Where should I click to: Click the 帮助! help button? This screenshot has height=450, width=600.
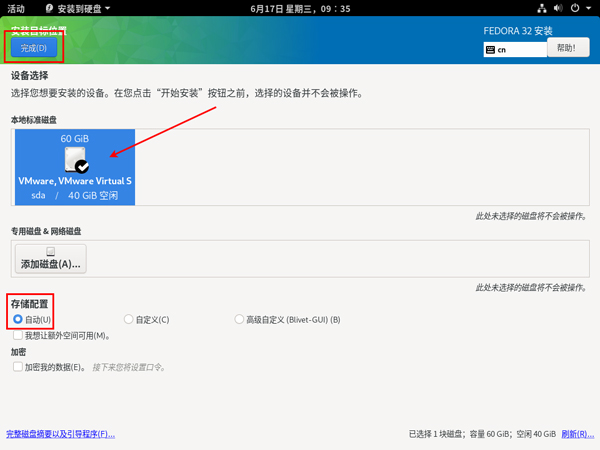pyautogui.click(x=566, y=48)
